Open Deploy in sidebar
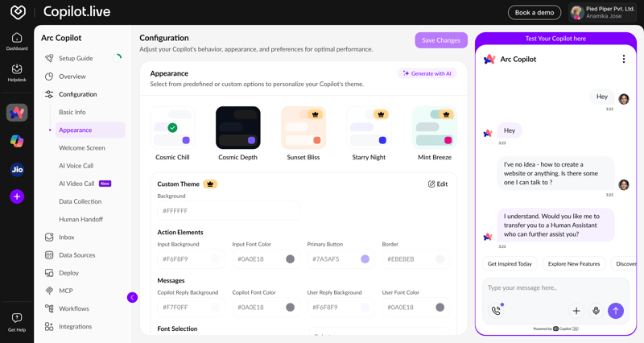Viewport: 644px width, 343px height. tap(68, 273)
